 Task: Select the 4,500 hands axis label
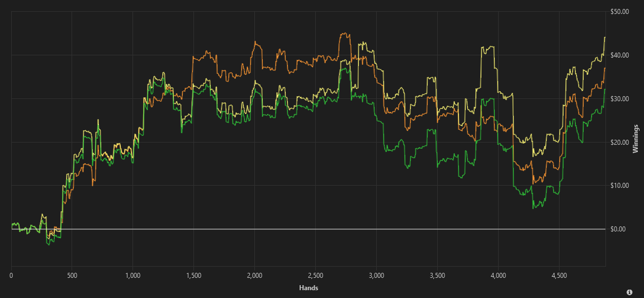(558, 275)
